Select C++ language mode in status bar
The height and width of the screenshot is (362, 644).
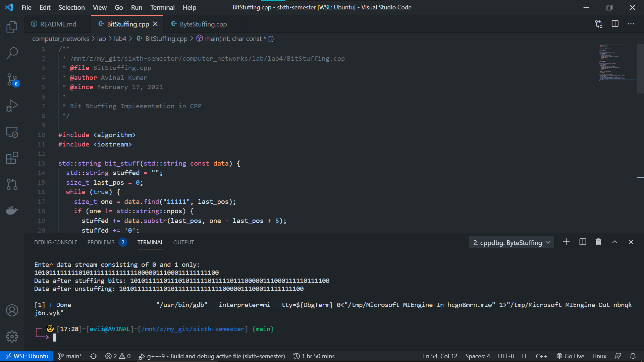[x=541, y=356]
